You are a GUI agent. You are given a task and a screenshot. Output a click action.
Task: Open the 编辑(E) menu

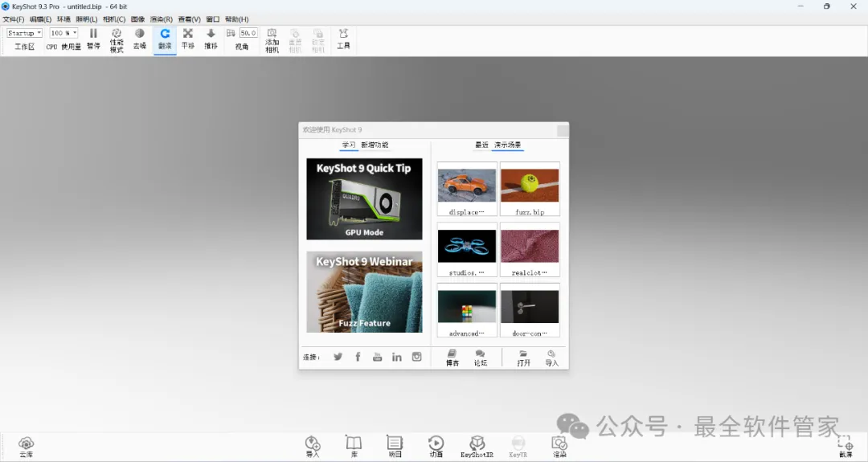pos(40,19)
